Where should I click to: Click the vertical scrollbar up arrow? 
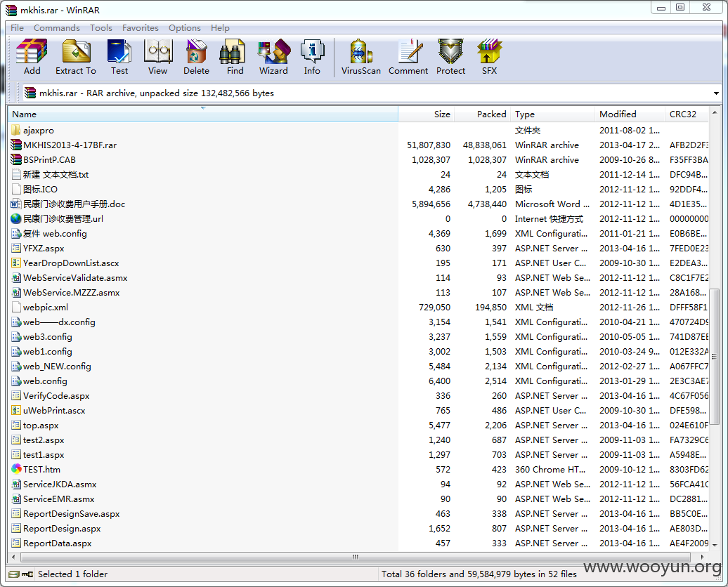[714, 112]
